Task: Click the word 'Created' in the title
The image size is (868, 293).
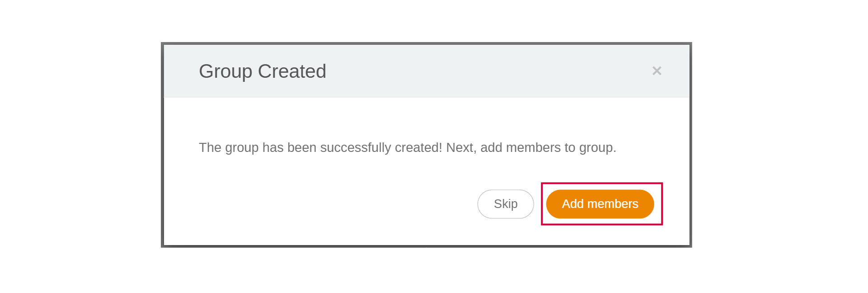Action: coord(291,71)
